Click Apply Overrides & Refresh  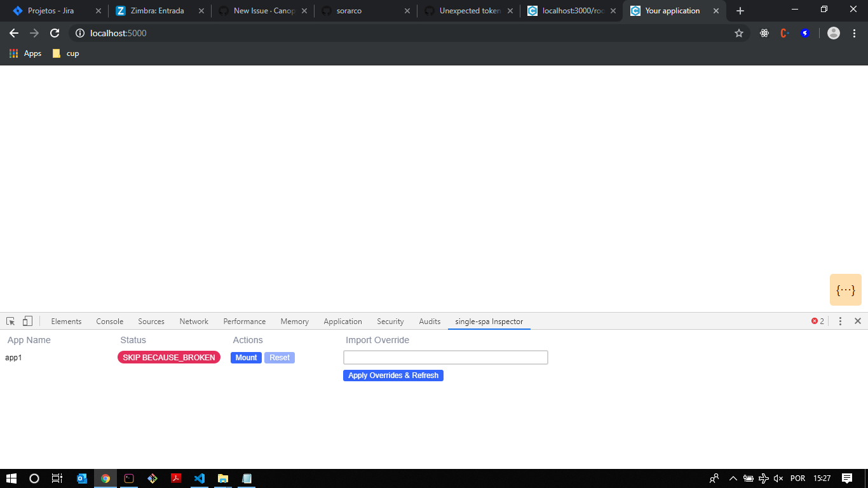(x=393, y=375)
